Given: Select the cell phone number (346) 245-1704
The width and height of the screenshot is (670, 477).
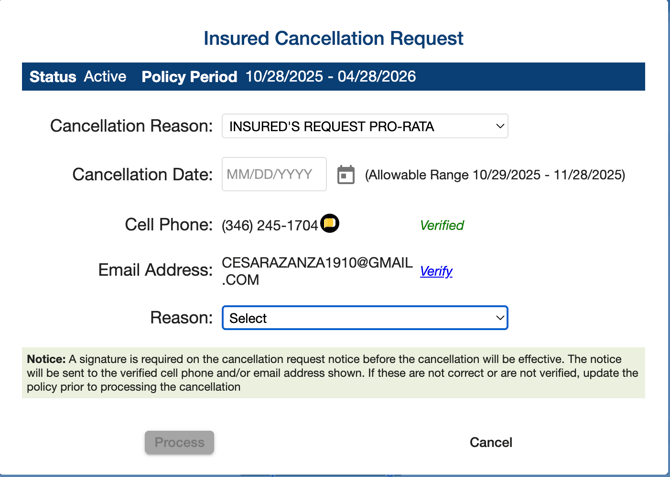Looking at the screenshot, I should [270, 226].
